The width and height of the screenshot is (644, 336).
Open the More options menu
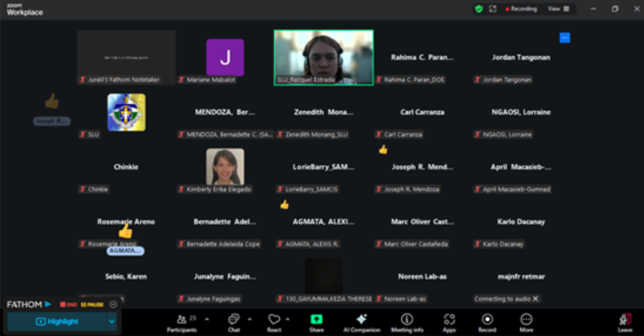tap(526, 322)
